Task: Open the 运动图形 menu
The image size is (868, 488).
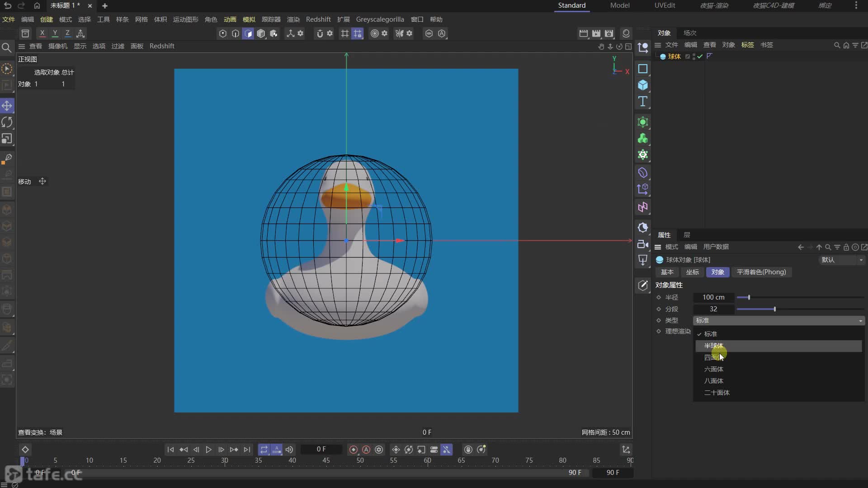Action: (186, 19)
